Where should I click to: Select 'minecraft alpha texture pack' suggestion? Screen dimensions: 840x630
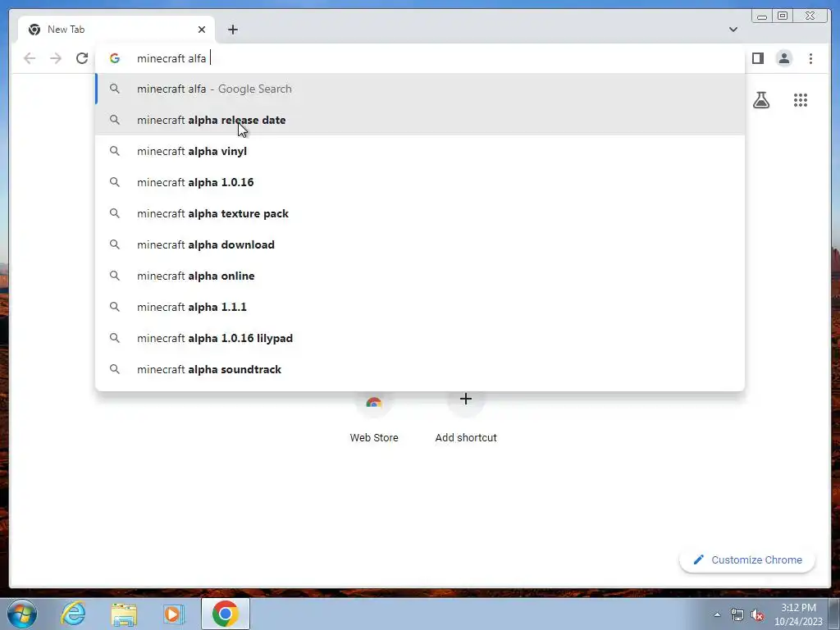click(420, 213)
